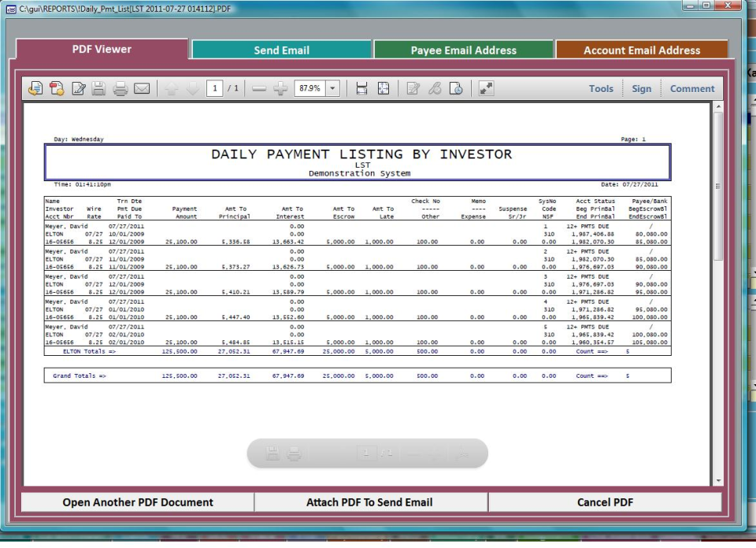Viewport: 756px width, 548px height.
Task: Click the 'Demonstration System' subtitle text
Action: [360, 173]
